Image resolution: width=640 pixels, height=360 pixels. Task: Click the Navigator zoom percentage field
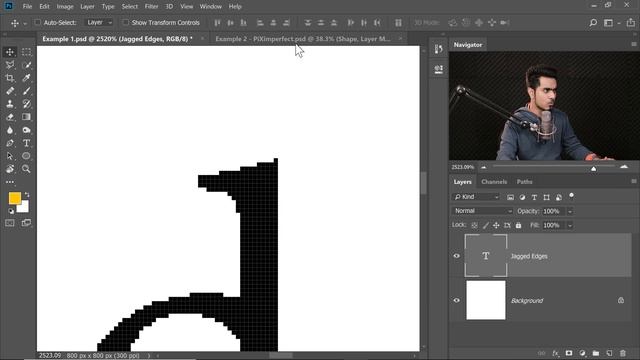[462, 167]
